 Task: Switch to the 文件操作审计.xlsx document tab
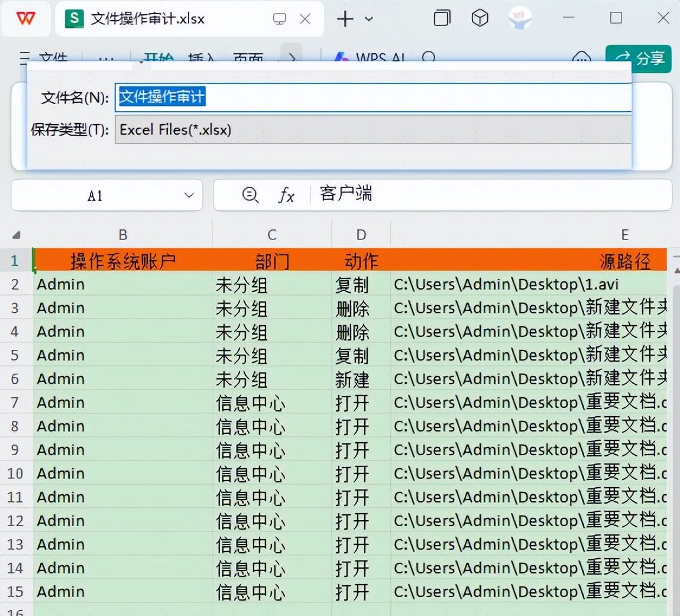tap(148, 19)
